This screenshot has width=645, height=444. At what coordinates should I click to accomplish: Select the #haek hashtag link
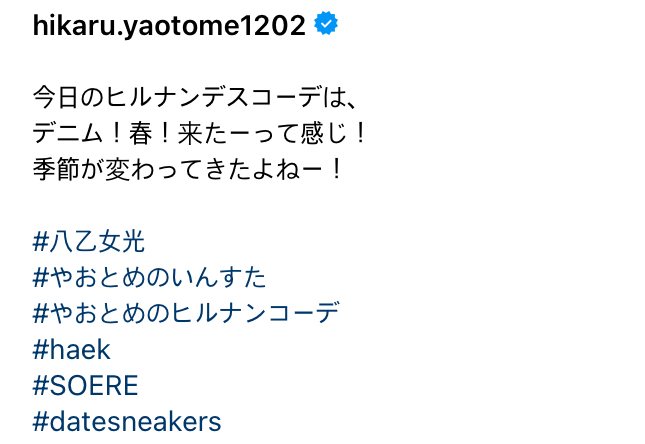[71, 349]
